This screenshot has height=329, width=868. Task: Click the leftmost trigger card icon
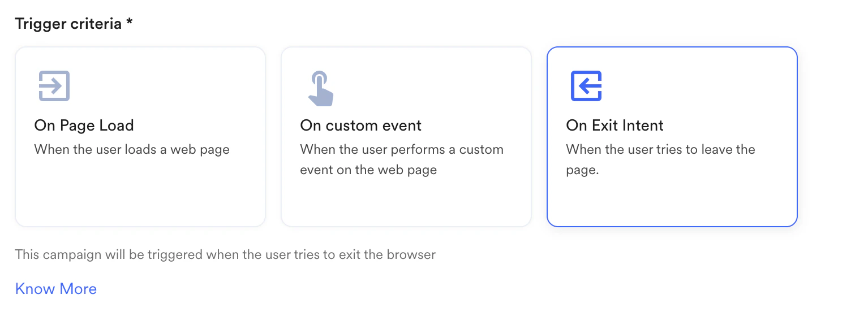[54, 86]
